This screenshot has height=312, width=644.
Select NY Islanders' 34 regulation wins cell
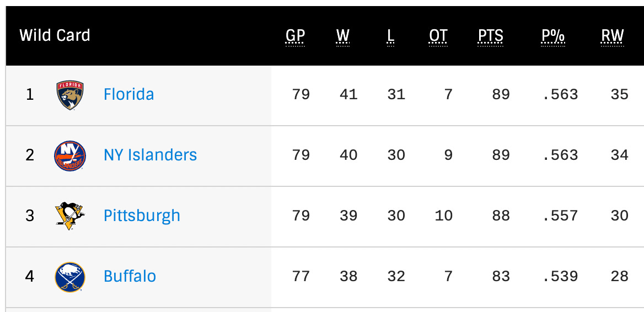pos(619,155)
